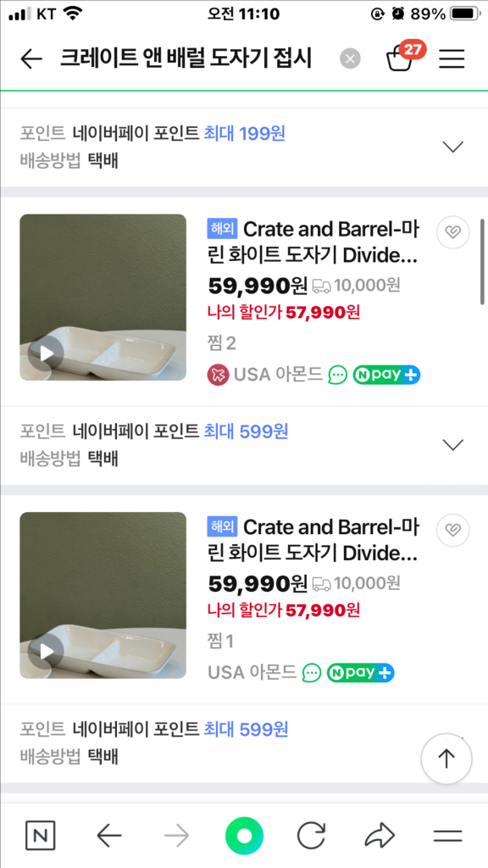Viewport: 488px width, 868px height.
Task: Open browser tabs via bottom right icon
Action: (450, 836)
